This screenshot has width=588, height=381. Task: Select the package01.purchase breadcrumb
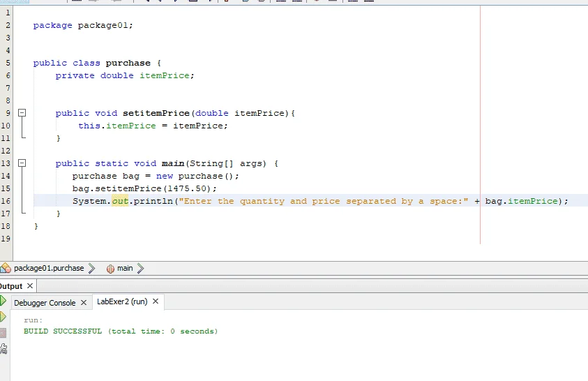click(x=49, y=268)
